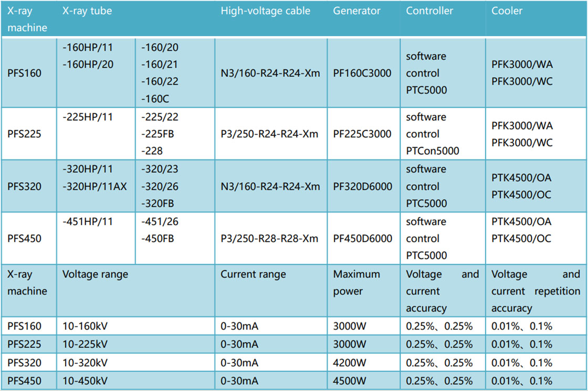This screenshot has width=588, height=391.
Task: Click 'Voltage and current accuracy' header
Action: click(x=443, y=291)
